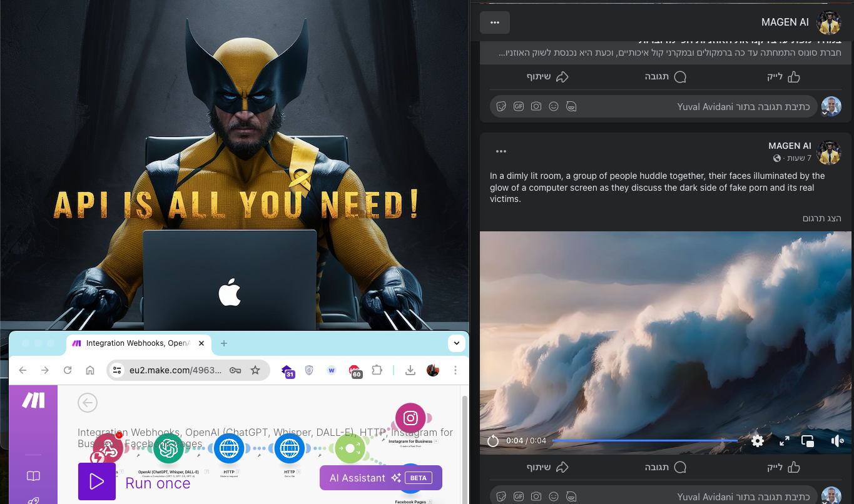Open video settings gear on the wave video
854x504 pixels.
758,441
